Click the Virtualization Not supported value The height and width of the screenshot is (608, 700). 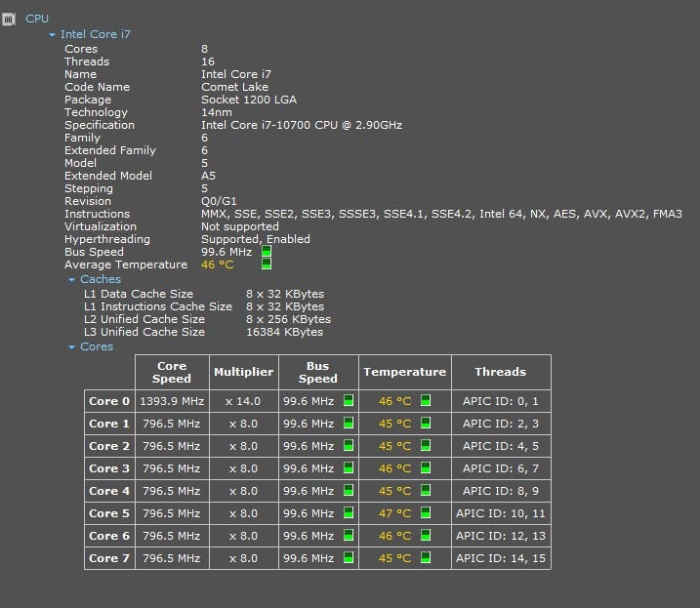[240, 226]
